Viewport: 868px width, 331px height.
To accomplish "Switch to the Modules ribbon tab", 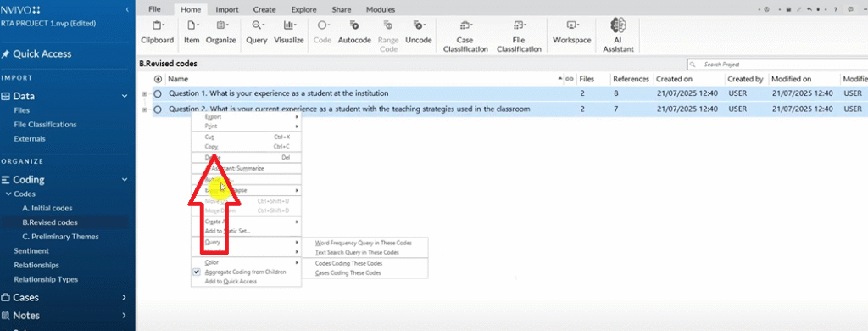I will click(x=381, y=9).
